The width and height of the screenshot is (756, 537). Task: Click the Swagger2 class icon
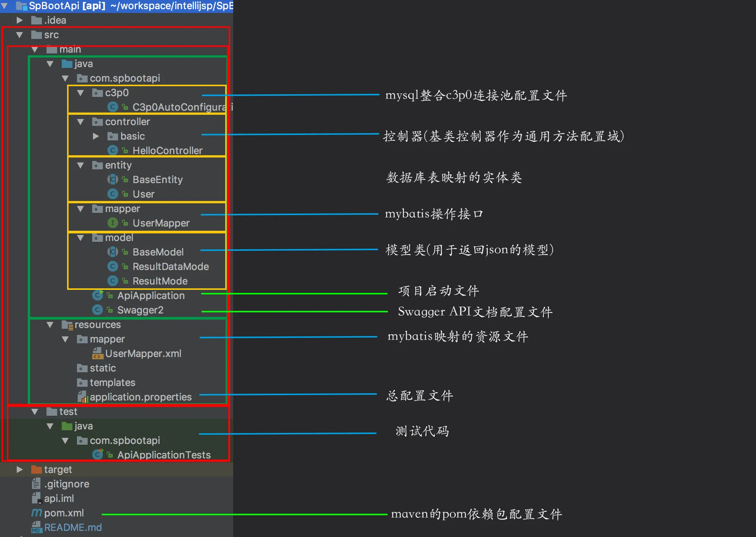pos(98,310)
